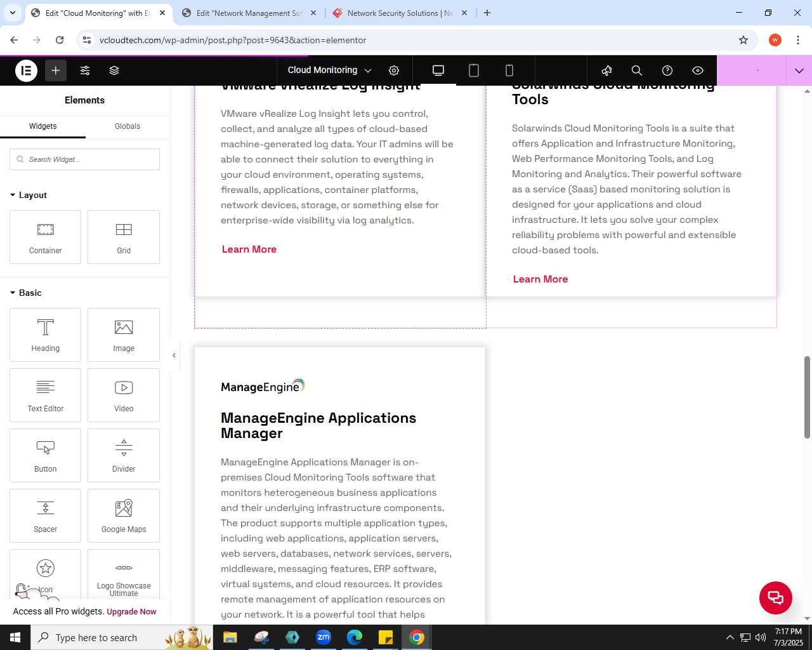Open volume control in system tray
The width and height of the screenshot is (812, 650).
[761, 637]
